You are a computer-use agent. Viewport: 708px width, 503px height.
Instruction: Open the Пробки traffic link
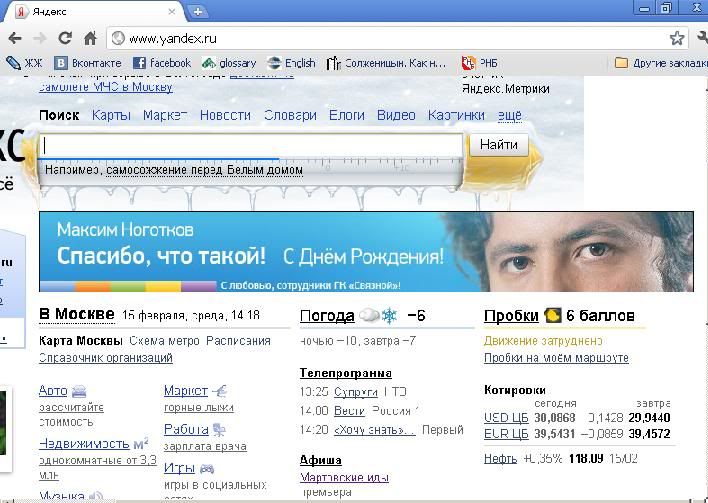click(x=511, y=316)
